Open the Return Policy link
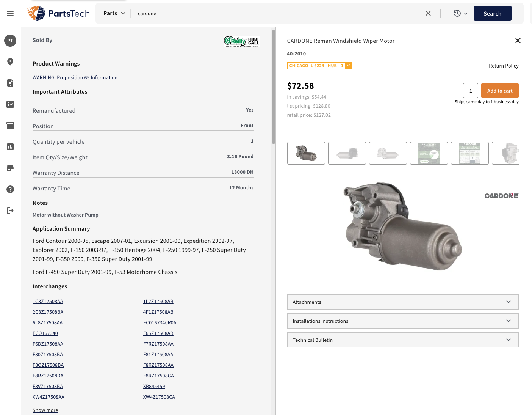This screenshot has width=532, height=415. click(x=504, y=66)
